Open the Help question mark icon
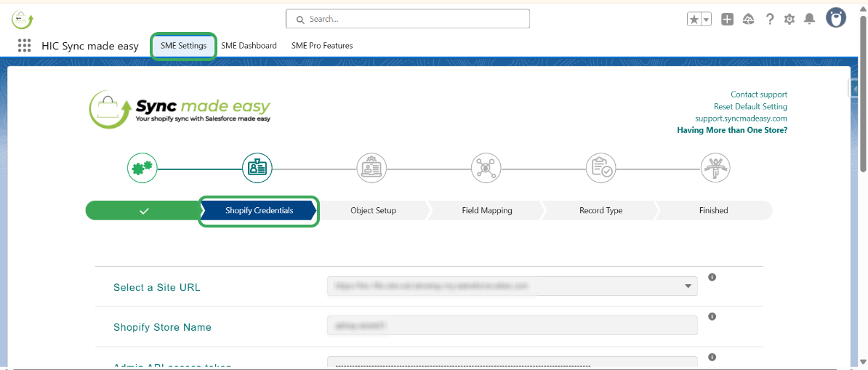868x370 pixels. [x=769, y=20]
